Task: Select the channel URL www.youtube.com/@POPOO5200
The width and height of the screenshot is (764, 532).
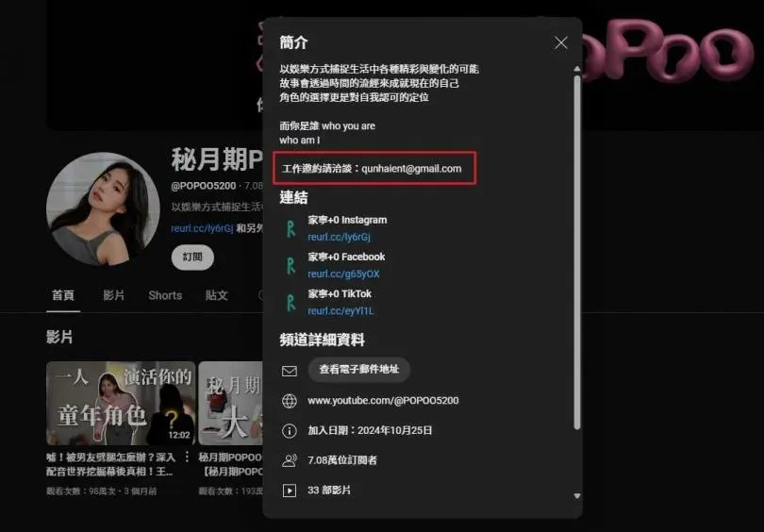Action: tap(383, 401)
